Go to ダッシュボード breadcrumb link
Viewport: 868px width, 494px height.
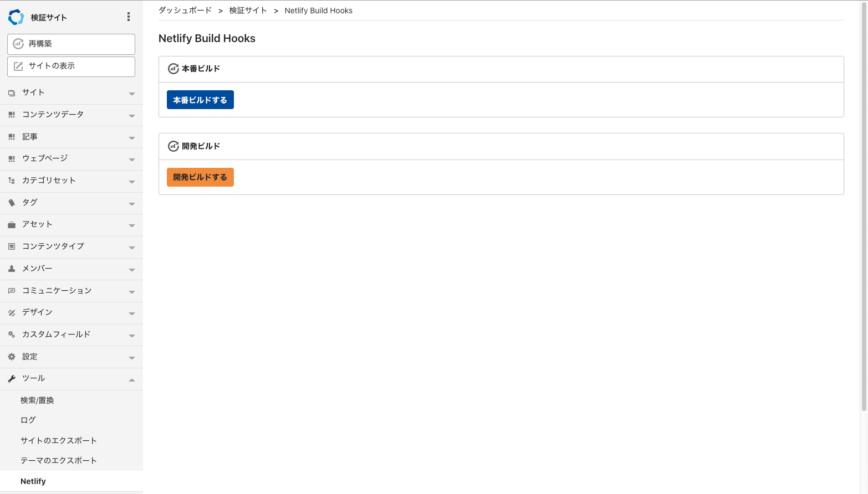coord(185,11)
